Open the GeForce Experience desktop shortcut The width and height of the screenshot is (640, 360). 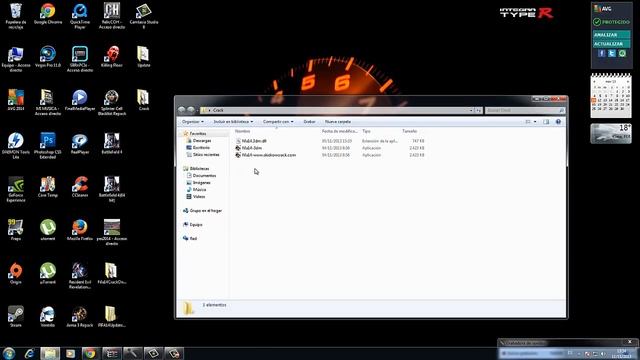[x=16, y=189]
